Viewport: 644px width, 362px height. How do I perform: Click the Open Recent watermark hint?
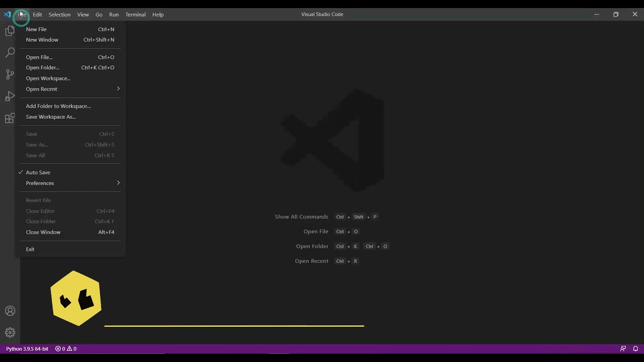[x=311, y=261]
